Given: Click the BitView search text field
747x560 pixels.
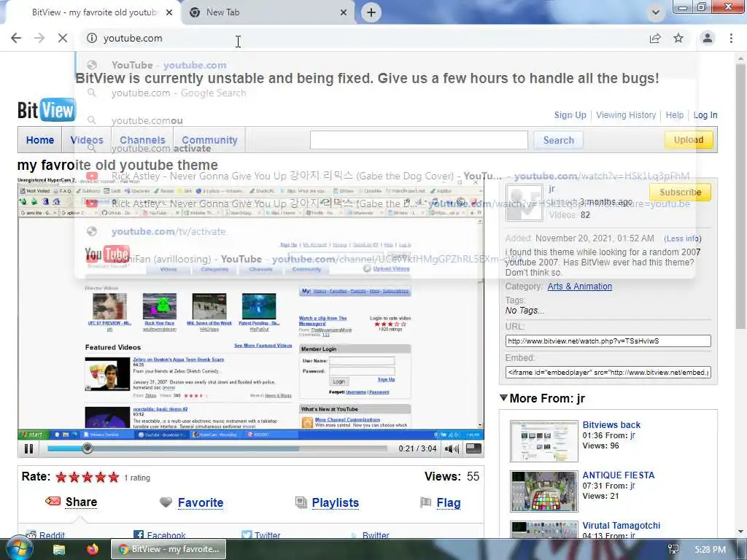Looking at the screenshot, I should (419, 140).
